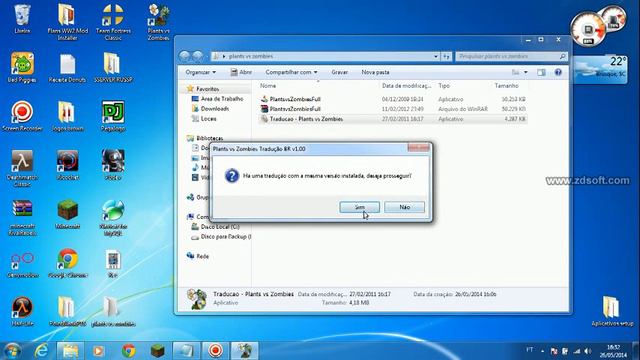Click Gravar in the Explorer toolbar
This screenshot has width=640, height=360.
[x=340, y=72]
